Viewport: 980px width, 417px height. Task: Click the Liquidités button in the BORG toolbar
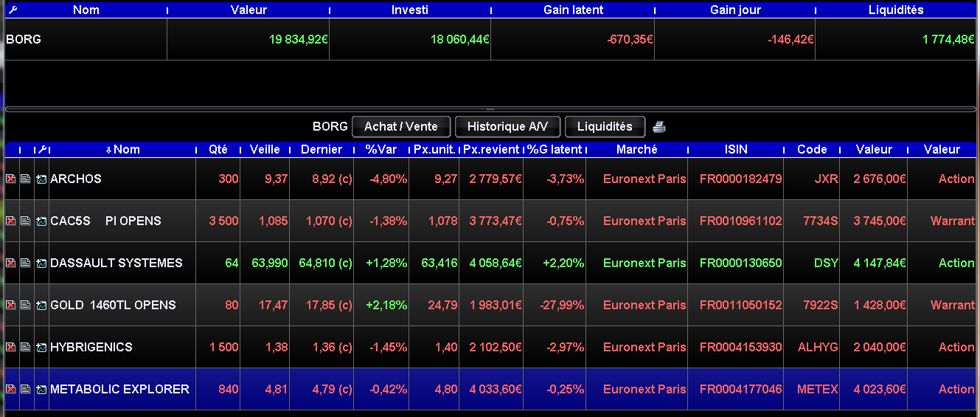click(x=605, y=127)
